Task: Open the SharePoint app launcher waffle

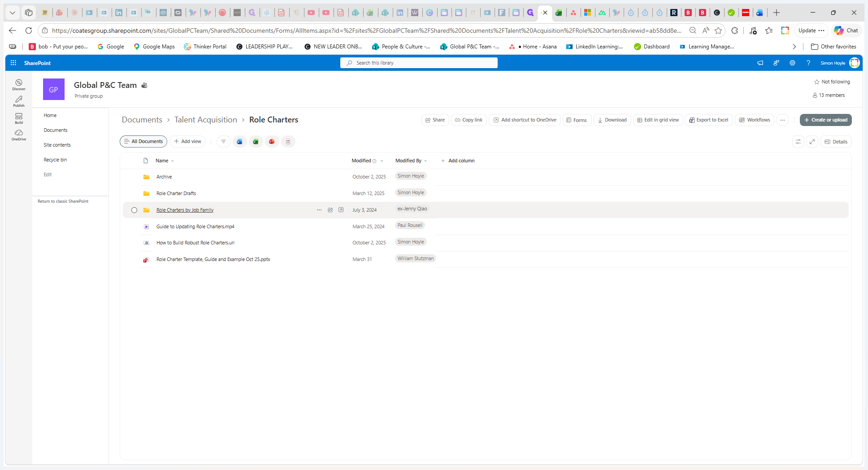Action: (x=13, y=63)
